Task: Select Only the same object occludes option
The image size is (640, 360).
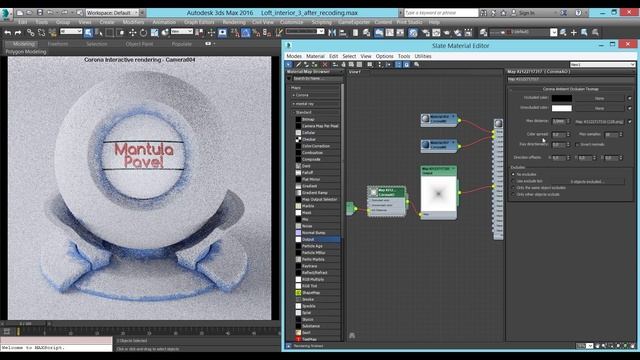Action: 513,188
